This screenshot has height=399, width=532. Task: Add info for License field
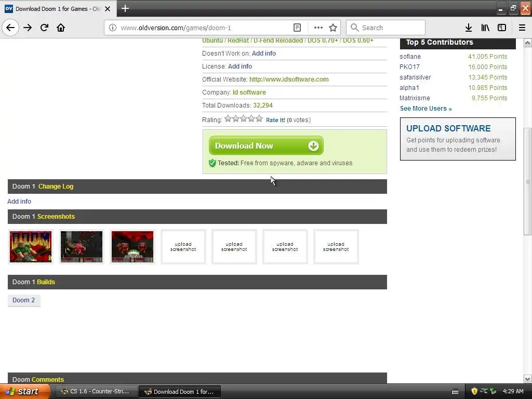click(x=240, y=66)
